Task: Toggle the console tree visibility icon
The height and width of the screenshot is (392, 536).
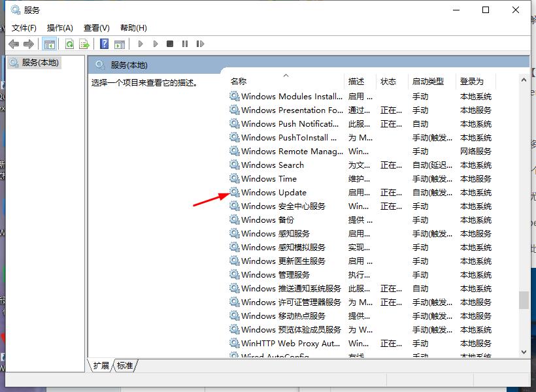Action: pyautogui.click(x=48, y=44)
